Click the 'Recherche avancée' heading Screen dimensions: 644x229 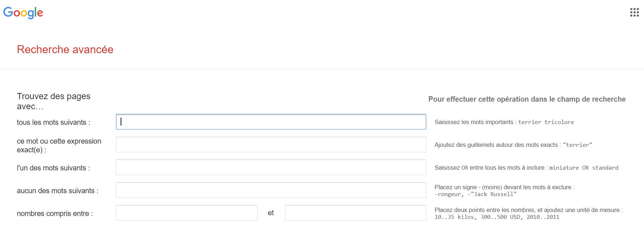[x=65, y=50]
